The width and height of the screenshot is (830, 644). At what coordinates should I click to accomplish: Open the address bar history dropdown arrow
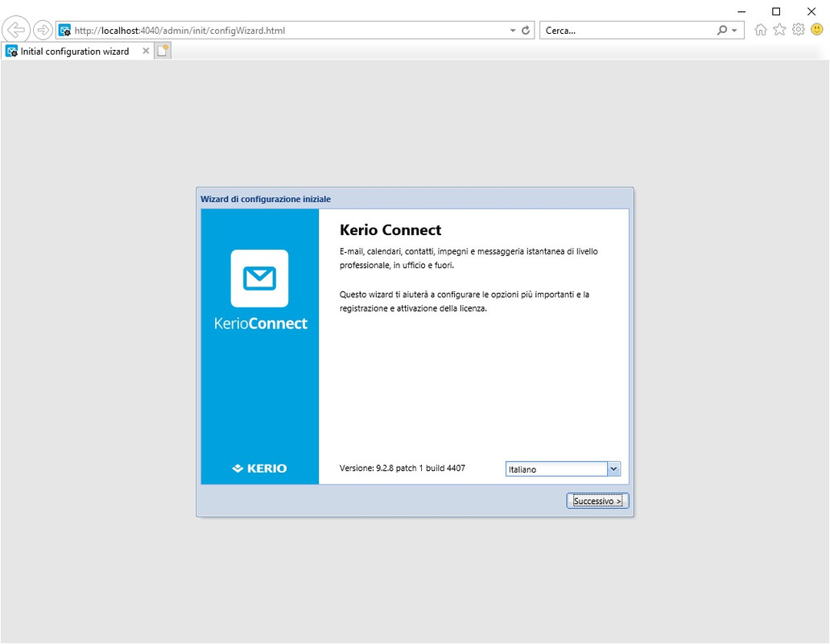coord(512,31)
